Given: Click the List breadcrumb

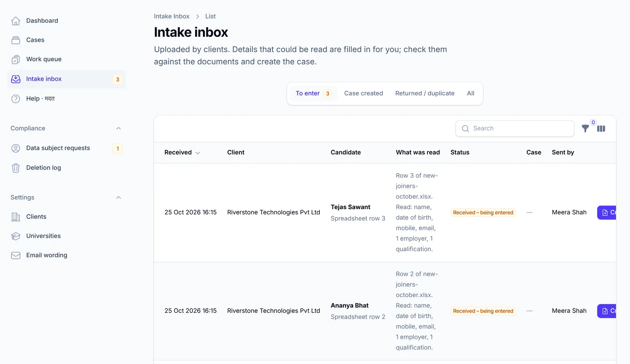Looking at the screenshot, I should coord(210,16).
